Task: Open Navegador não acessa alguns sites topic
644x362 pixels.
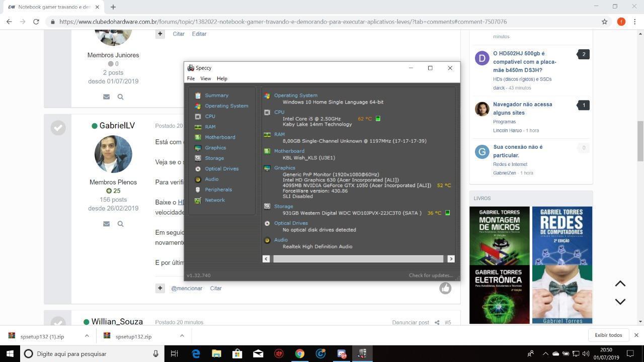Action: click(523, 109)
